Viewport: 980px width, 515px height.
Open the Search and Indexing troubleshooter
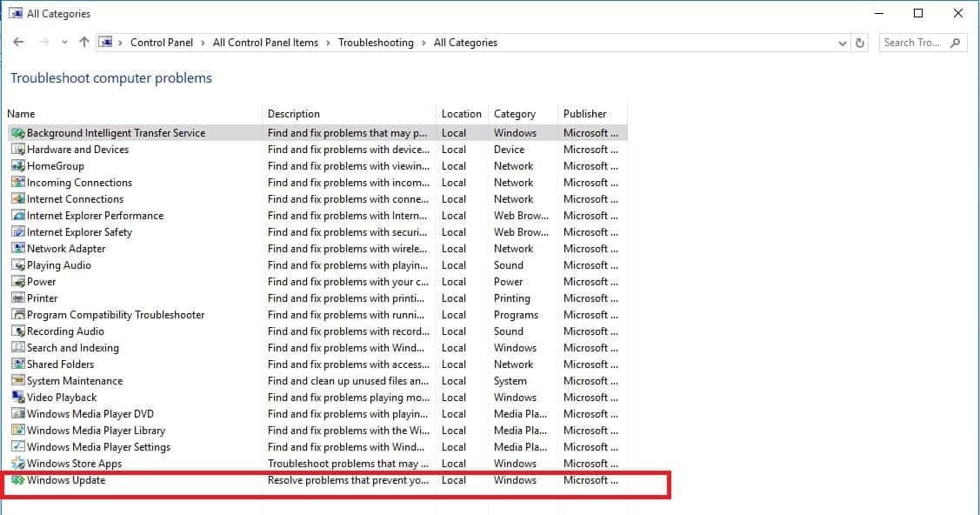73,348
